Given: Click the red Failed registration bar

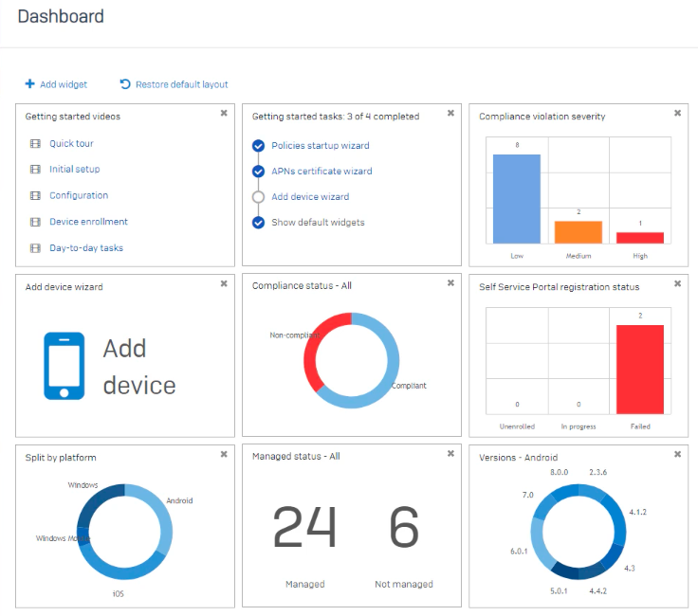Looking at the screenshot, I should (640, 370).
